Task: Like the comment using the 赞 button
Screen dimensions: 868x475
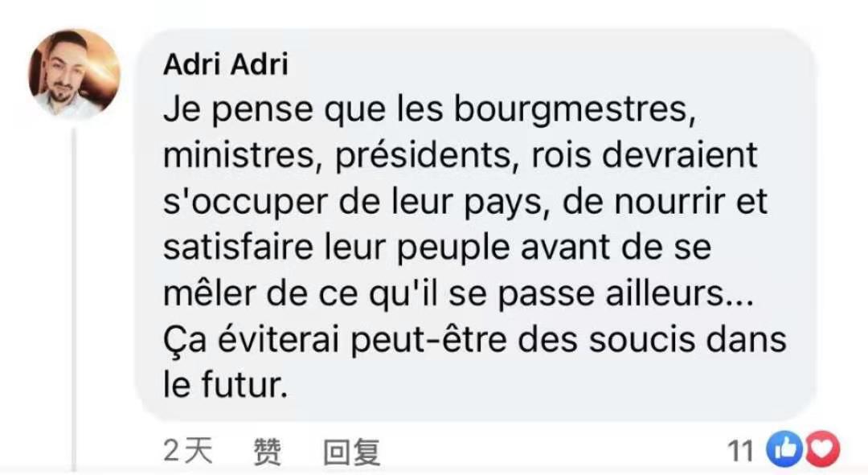Action: [267, 452]
